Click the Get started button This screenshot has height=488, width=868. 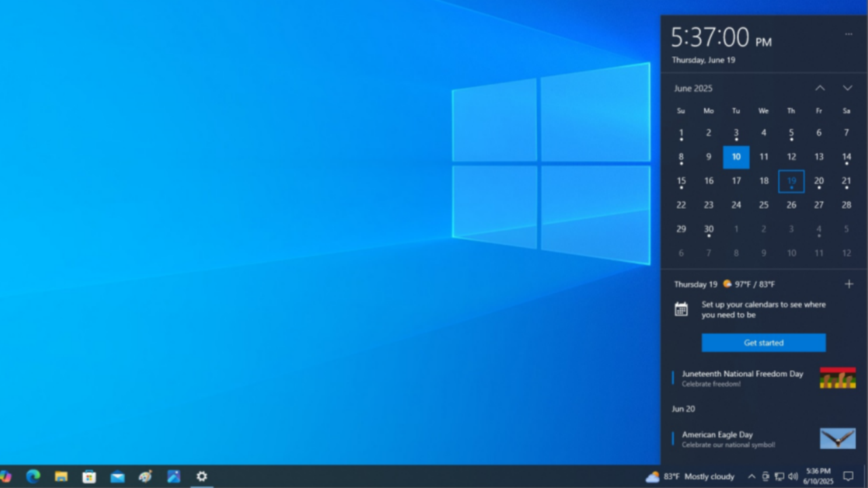[x=764, y=343]
